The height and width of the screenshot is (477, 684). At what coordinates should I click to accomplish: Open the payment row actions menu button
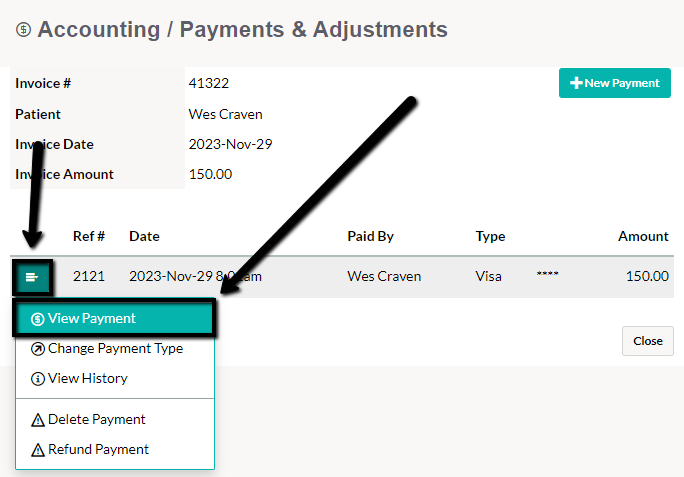point(32,277)
